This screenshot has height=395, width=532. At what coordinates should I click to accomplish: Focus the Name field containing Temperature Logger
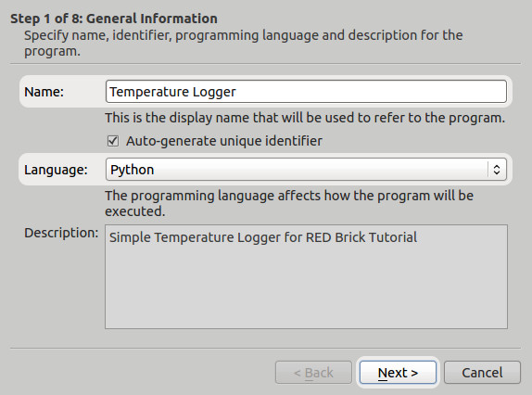(x=306, y=91)
